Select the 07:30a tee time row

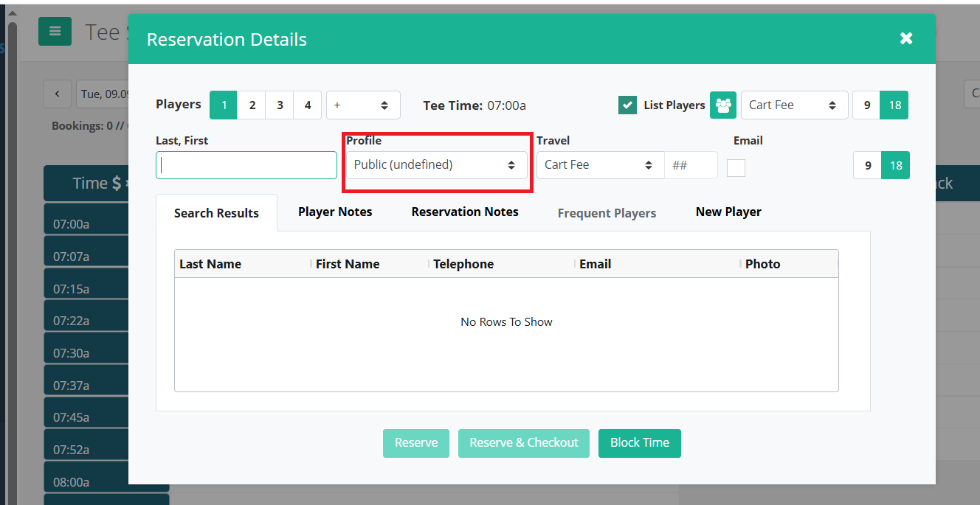click(x=86, y=348)
